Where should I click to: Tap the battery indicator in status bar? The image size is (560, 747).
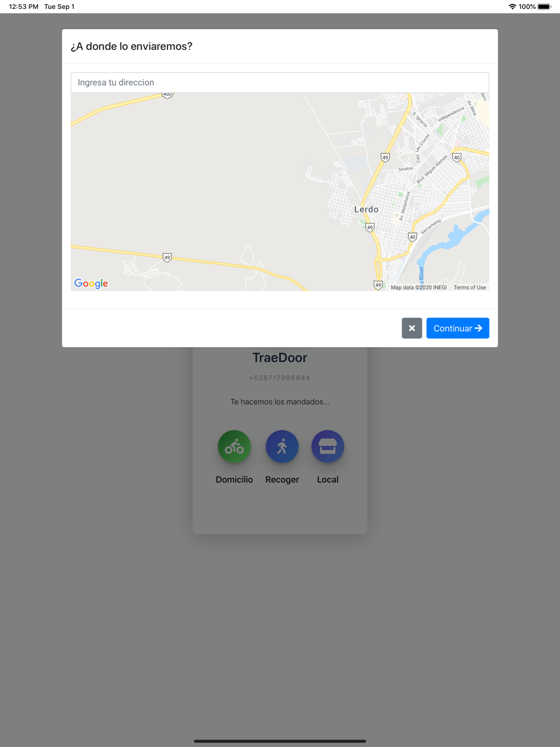point(545,7)
